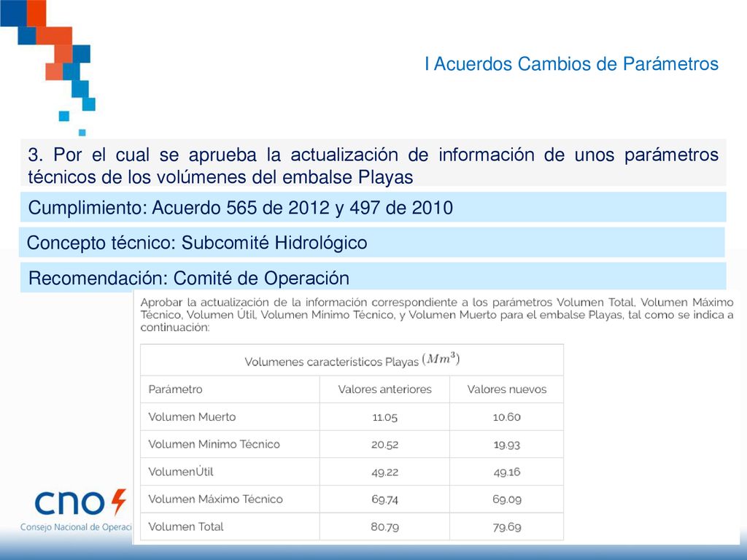Click the new value 79.69
Viewport: 747px width, 560px height.
point(506,526)
